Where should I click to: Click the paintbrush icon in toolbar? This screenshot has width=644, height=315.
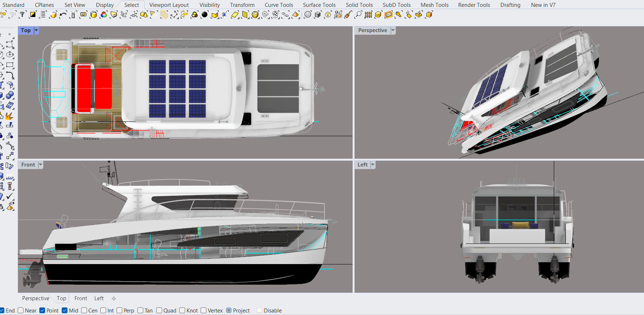[348, 14]
